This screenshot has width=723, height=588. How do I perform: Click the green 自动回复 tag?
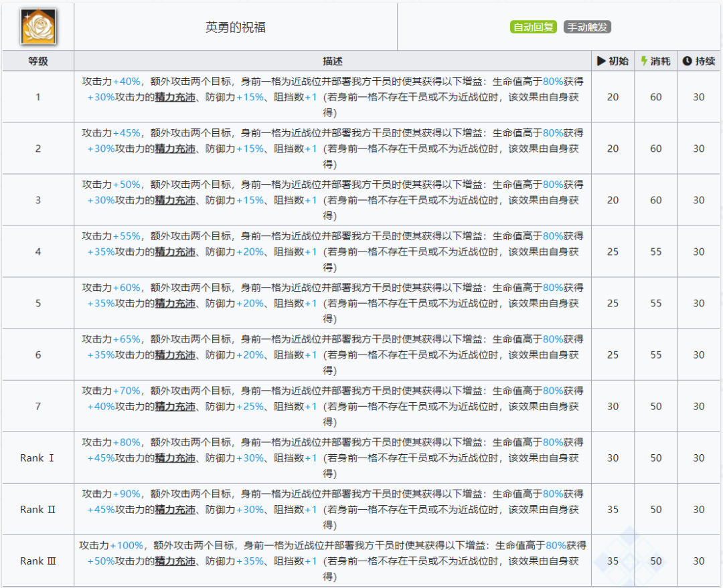point(534,27)
